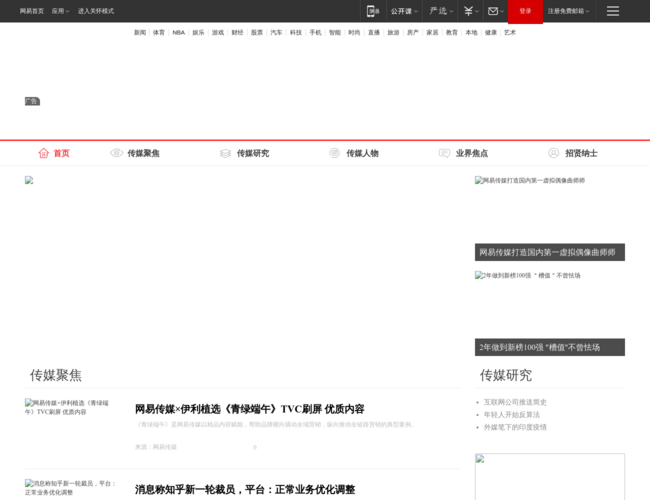Click caption 网易传媒打造国内第一虚拟偶像曲师师
This screenshot has height=500, width=650.
550,252
